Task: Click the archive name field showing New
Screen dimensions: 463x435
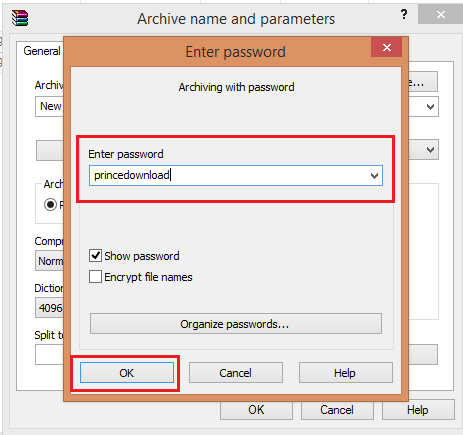Action: 49,106
